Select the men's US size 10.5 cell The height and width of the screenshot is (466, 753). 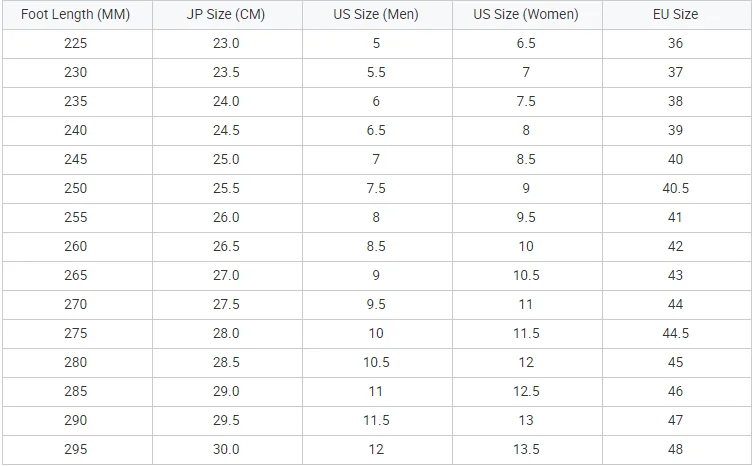(377, 363)
